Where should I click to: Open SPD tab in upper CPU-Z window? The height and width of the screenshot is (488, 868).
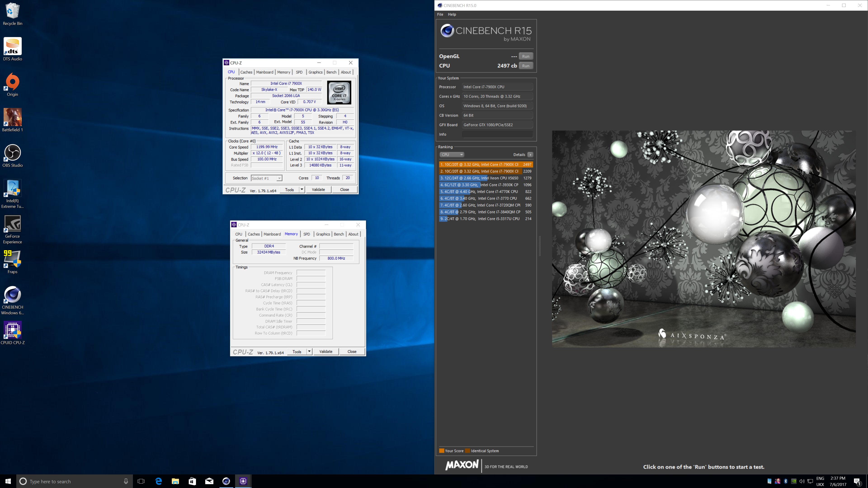pyautogui.click(x=299, y=72)
